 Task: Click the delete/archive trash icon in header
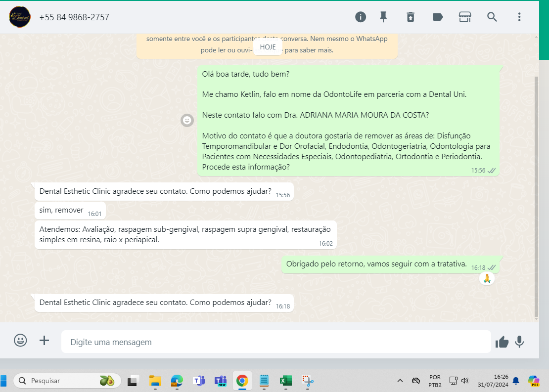(x=411, y=17)
